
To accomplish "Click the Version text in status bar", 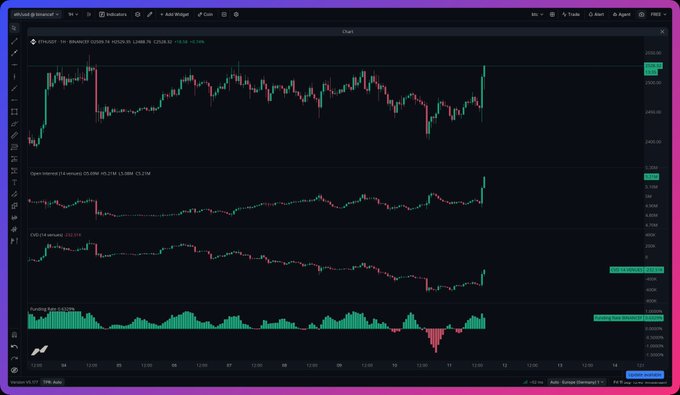I will (24, 382).
